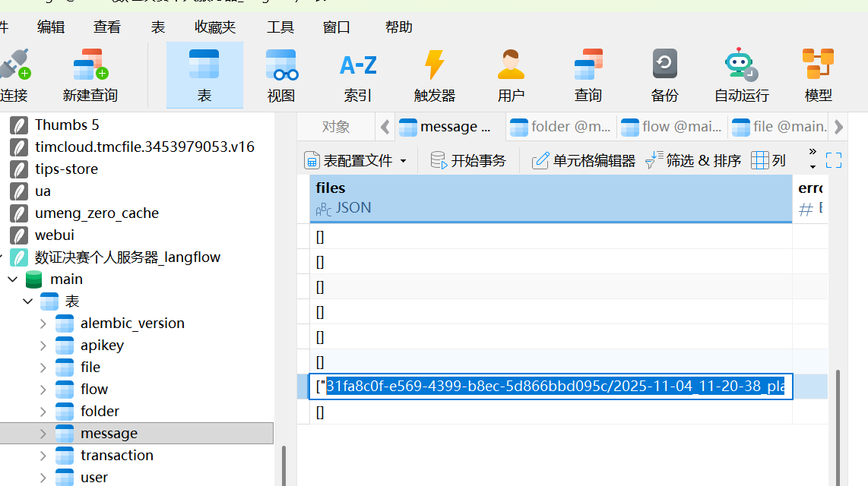Open the 查看 (View) menu
This screenshot has width=868, height=486.
click(107, 27)
